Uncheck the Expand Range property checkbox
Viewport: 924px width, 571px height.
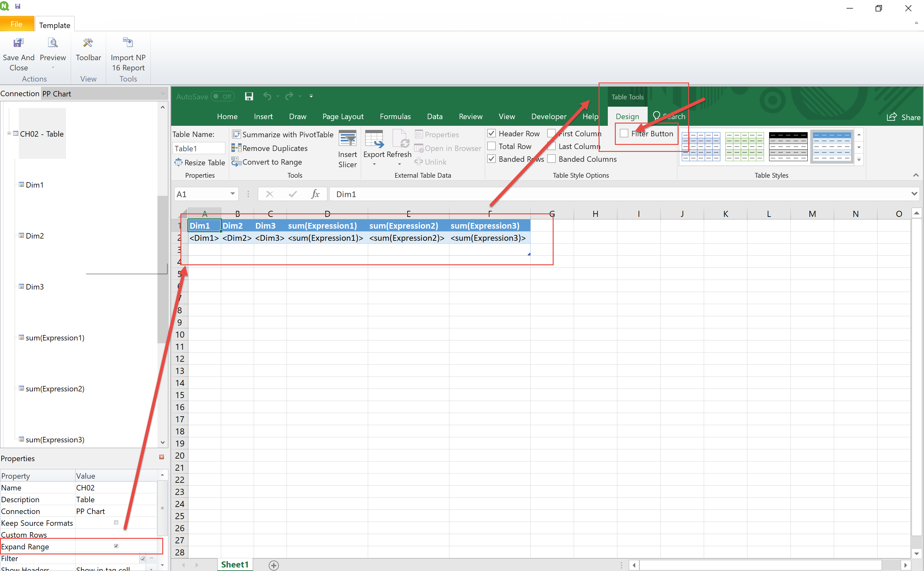click(x=116, y=546)
